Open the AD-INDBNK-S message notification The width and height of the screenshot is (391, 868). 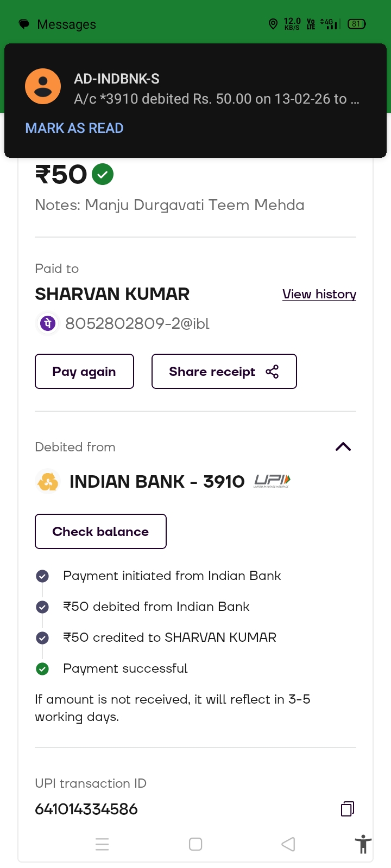click(216, 89)
